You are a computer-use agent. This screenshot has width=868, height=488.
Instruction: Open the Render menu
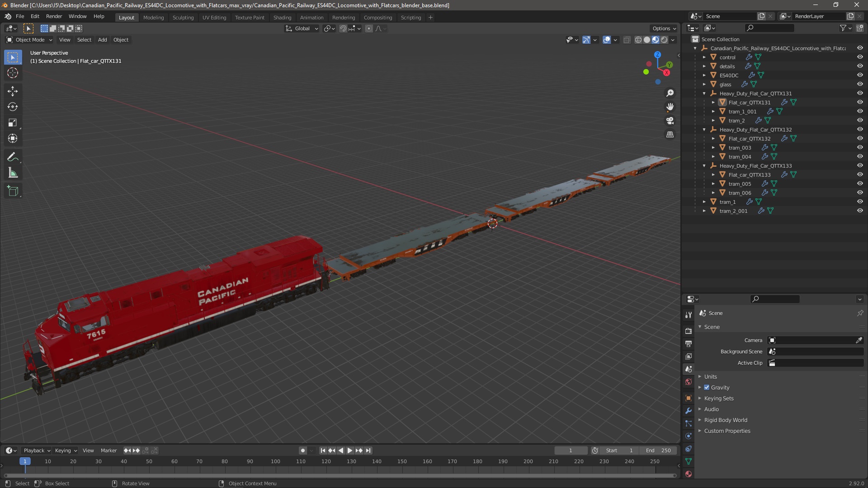click(54, 16)
